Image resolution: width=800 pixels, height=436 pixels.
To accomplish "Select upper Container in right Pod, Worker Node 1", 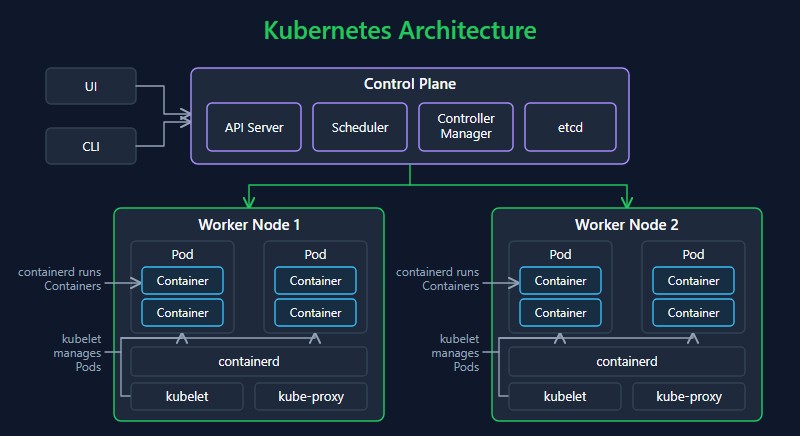I will [x=315, y=280].
